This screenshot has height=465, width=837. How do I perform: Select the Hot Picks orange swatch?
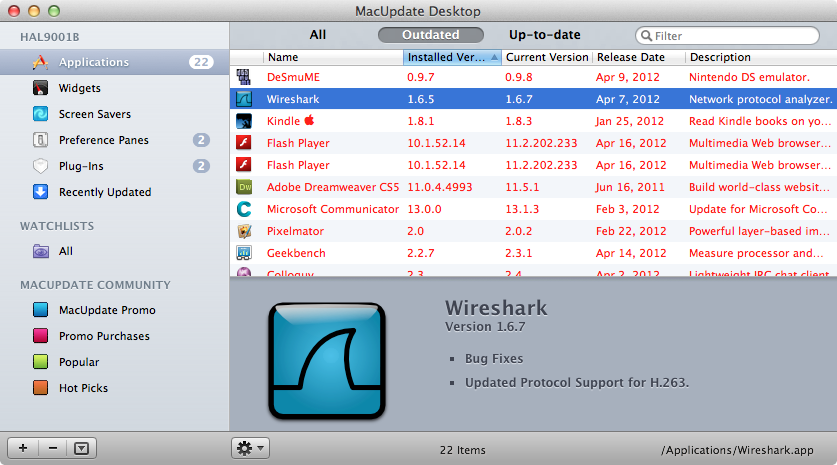point(40,388)
